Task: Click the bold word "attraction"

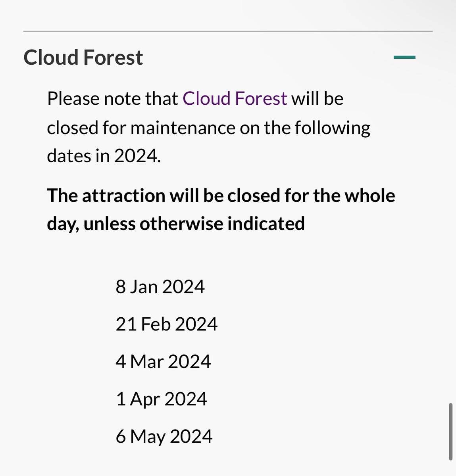Action: tap(123, 196)
